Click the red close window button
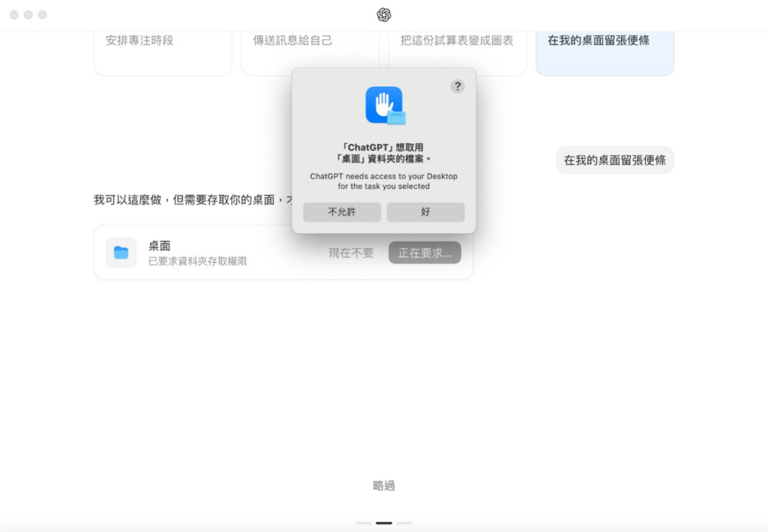 [x=14, y=15]
